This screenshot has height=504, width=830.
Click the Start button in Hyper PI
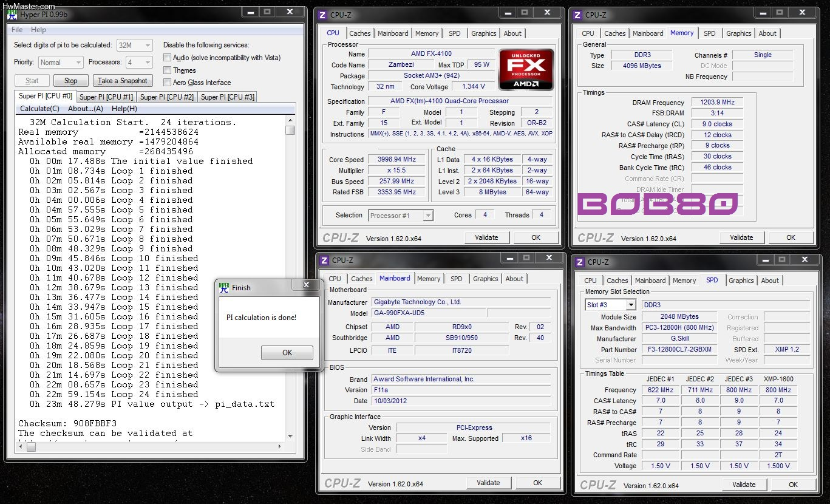[x=32, y=81]
